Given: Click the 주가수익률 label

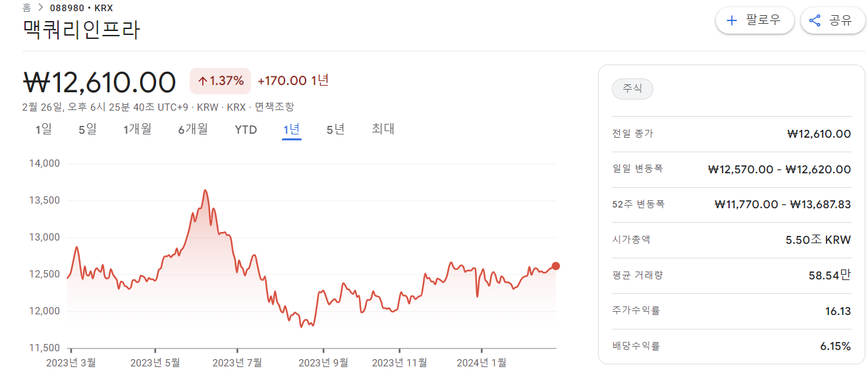Looking at the screenshot, I should [636, 310].
